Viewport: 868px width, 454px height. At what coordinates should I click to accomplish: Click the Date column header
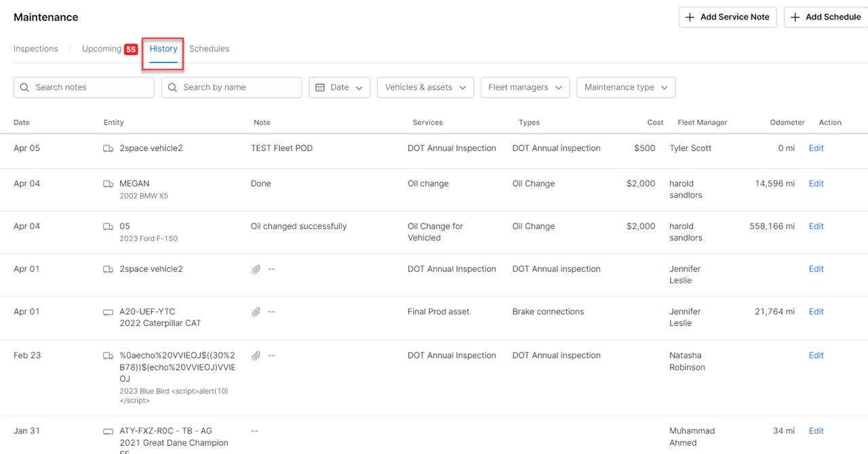[22, 123]
